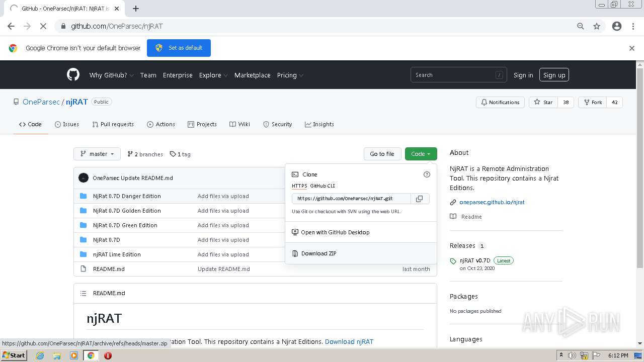The image size is (644, 362).
Task: Open Chrome three-dot menu
Action: [633, 26]
